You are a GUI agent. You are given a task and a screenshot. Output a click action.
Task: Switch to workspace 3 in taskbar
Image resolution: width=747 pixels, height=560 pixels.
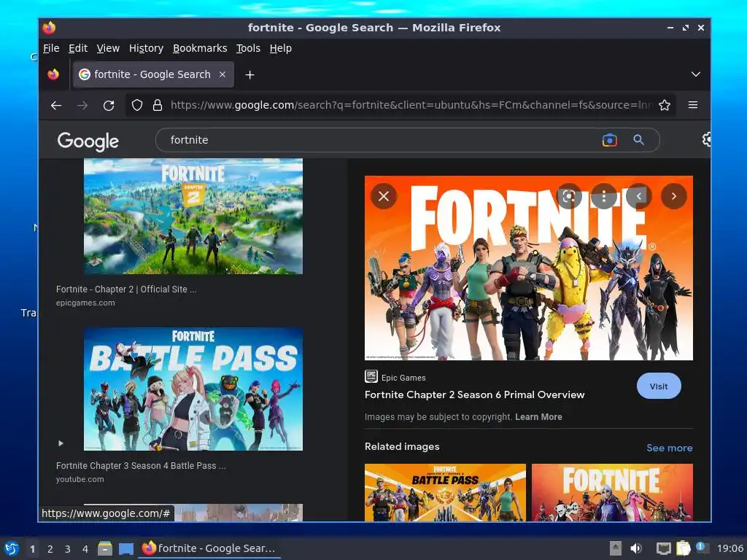point(68,549)
